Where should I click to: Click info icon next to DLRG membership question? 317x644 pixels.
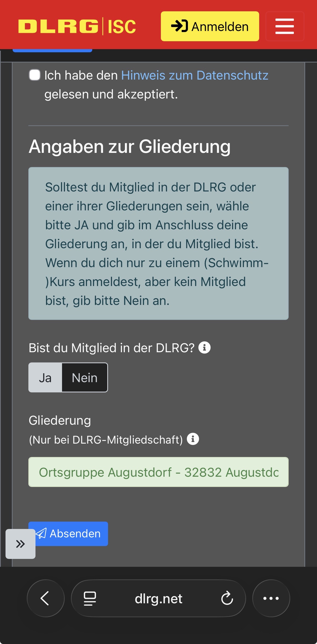204,347
